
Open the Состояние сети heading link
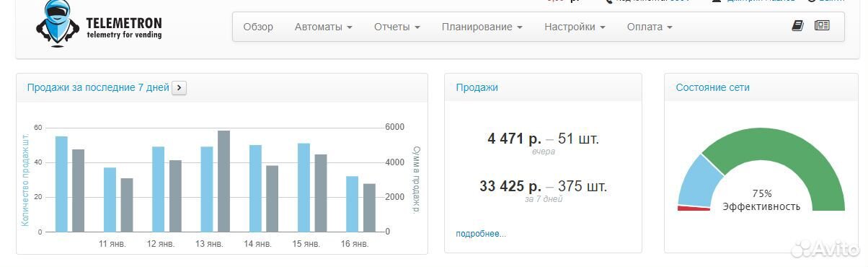tap(712, 87)
